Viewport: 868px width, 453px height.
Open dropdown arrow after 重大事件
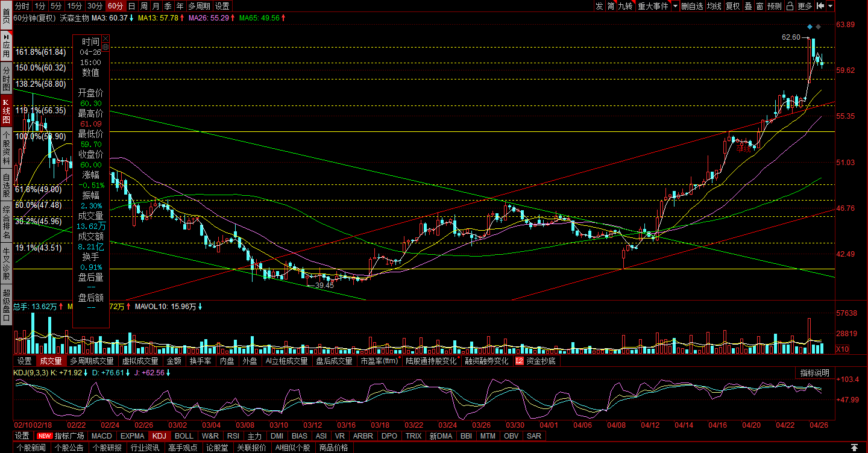(676, 6)
